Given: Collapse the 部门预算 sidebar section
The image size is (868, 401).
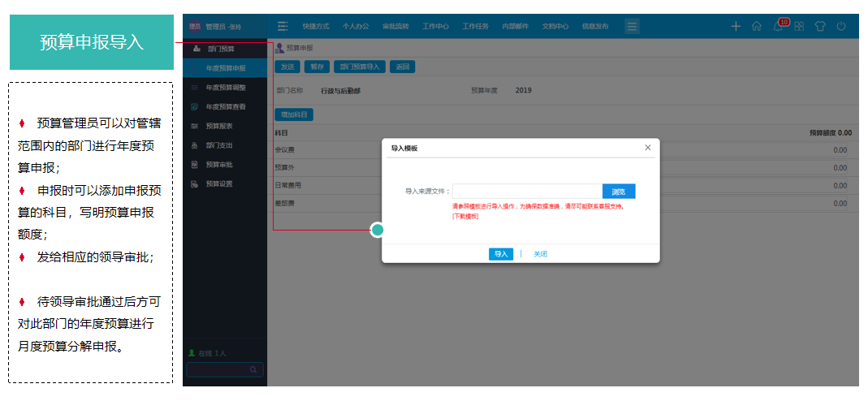Looking at the screenshot, I should tap(220, 50).
